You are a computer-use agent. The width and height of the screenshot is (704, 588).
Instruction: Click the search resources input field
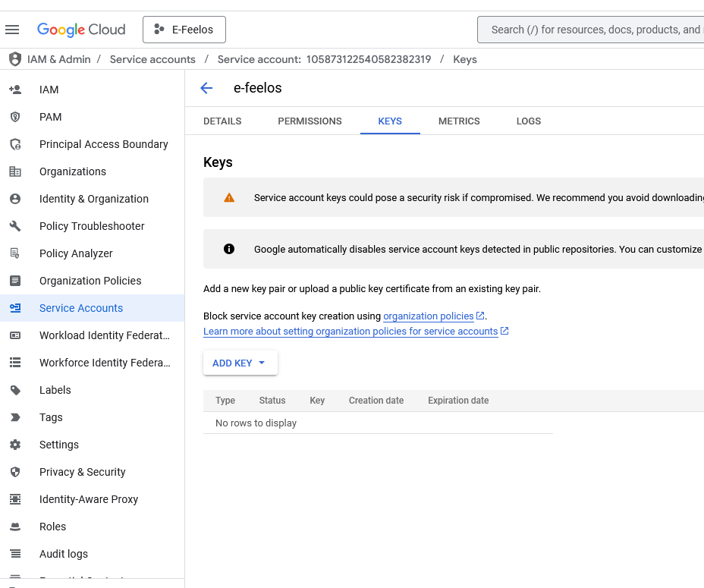[592, 30]
